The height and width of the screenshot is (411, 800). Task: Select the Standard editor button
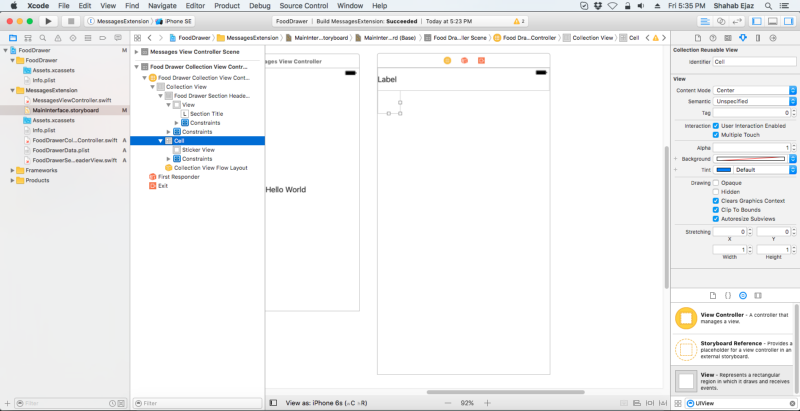[x=705, y=21]
